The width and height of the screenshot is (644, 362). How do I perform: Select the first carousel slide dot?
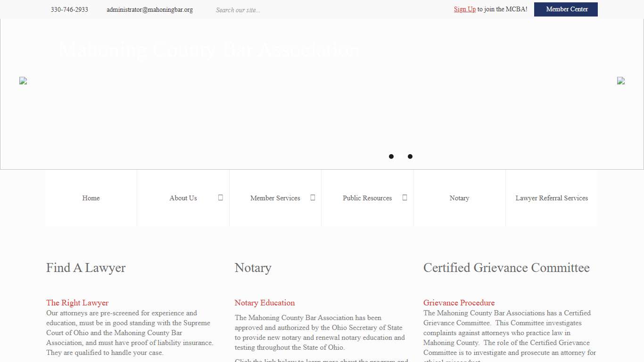click(391, 156)
